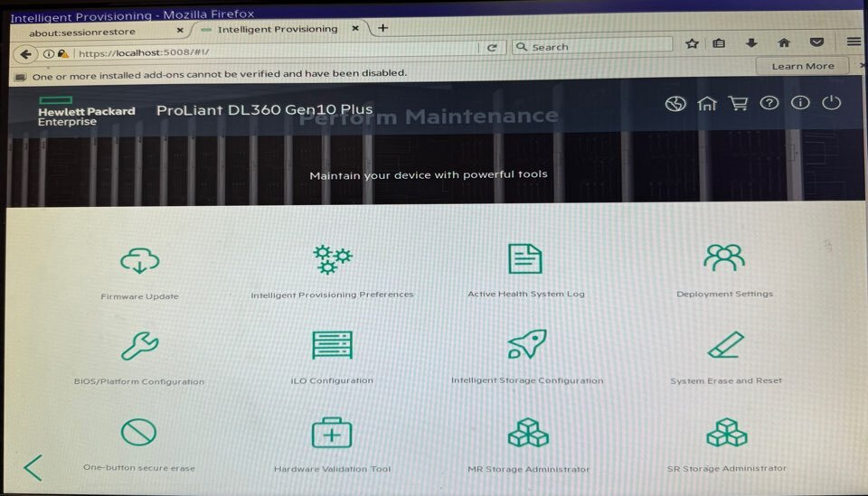868x496 pixels.
Task: Click the Intelligent Provisioning Preferences label
Action: [332, 295]
